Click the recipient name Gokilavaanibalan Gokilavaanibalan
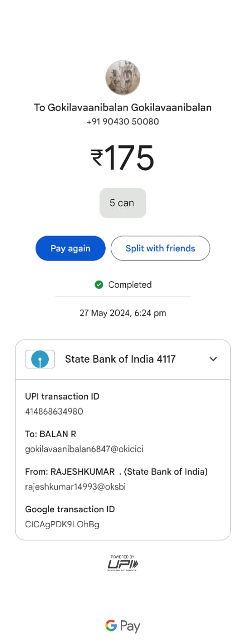This screenshot has width=246, height=644. tap(123, 107)
